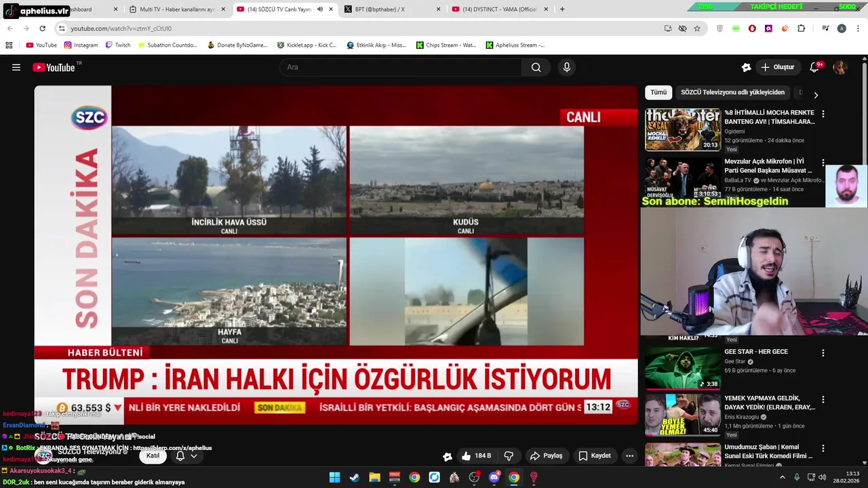The width and height of the screenshot is (868, 488).
Task: Open the media controls music note icon
Action: [825, 28]
